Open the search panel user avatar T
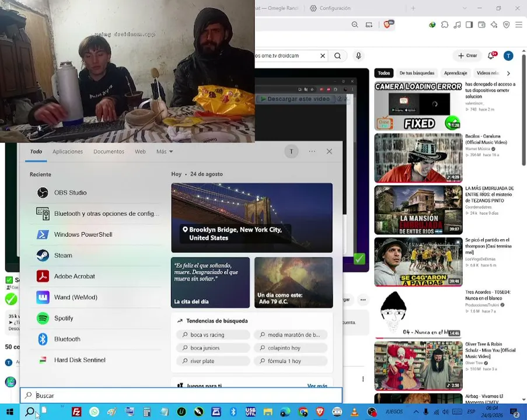The height and width of the screenshot is (420, 527). (291, 152)
